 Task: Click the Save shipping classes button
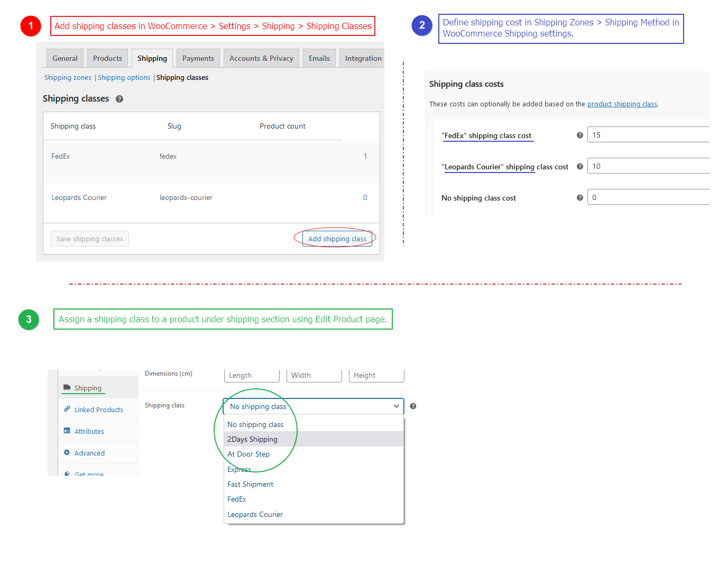(x=90, y=239)
